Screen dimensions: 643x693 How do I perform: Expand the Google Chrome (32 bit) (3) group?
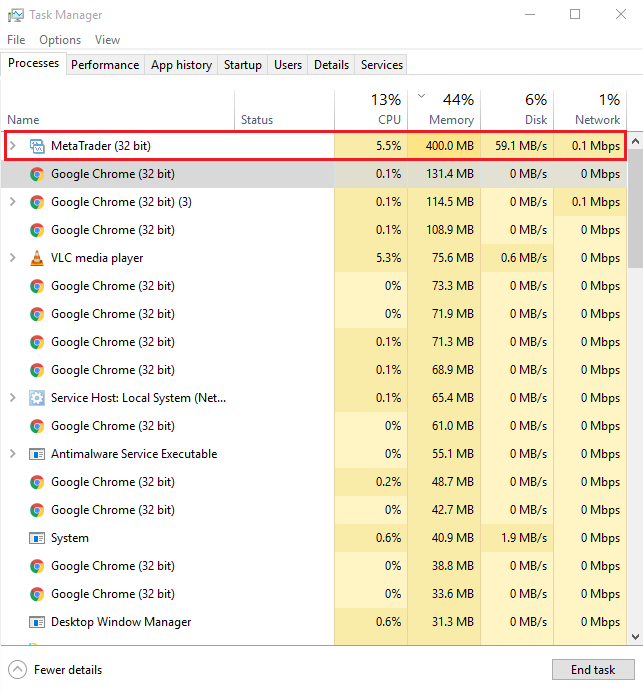pyautogui.click(x=13, y=202)
